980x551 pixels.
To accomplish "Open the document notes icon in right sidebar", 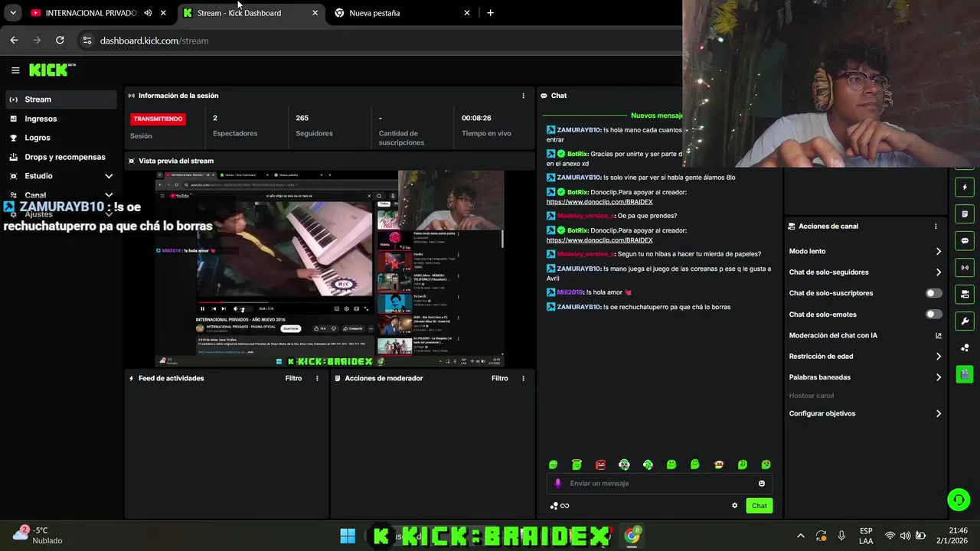I will (x=965, y=214).
